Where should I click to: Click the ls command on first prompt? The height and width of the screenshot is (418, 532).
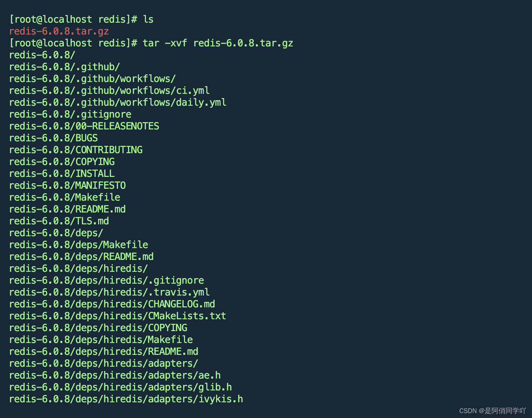pyautogui.click(x=148, y=20)
